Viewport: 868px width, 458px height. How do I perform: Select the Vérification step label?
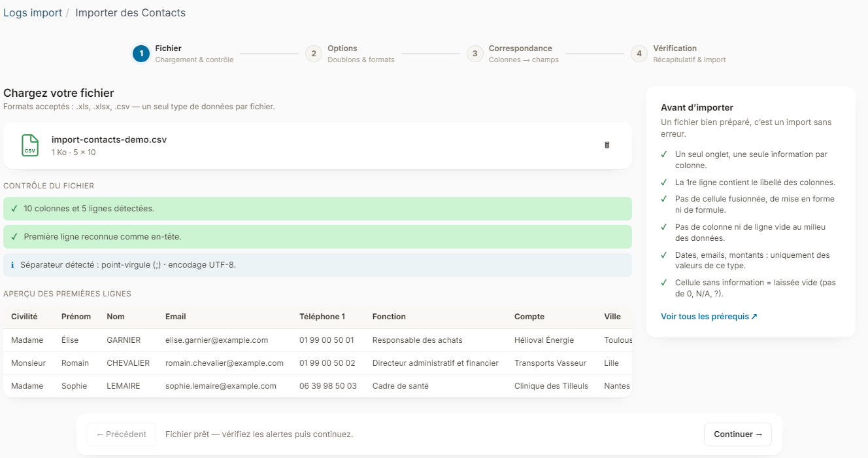[675, 48]
